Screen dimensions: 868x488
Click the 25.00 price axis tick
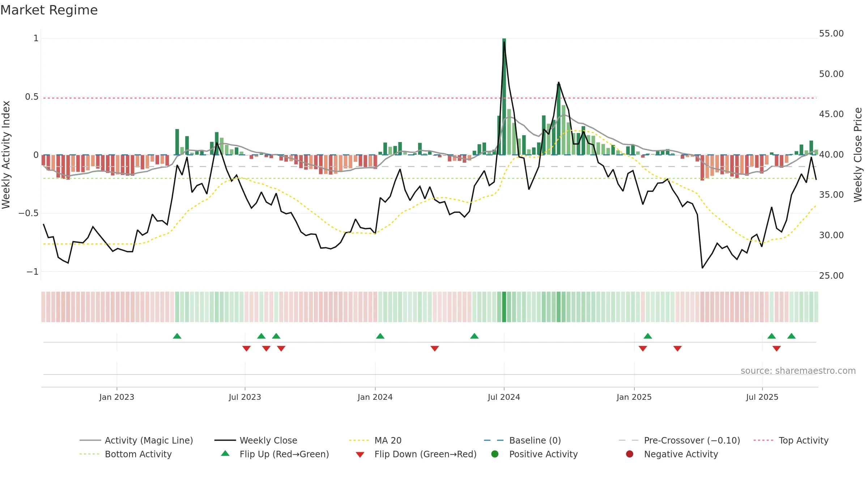831,276
